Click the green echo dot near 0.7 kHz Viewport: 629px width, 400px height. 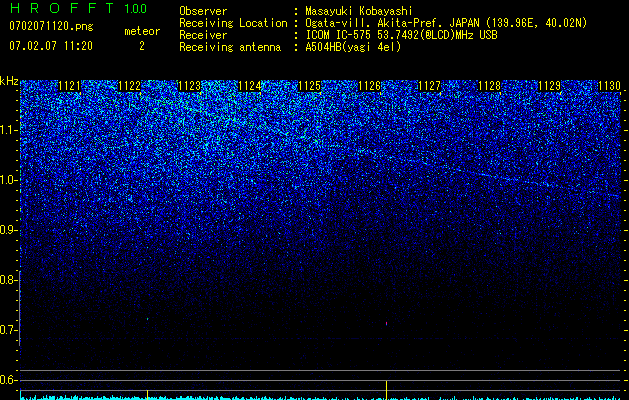pyautogui.click(x=147, y=319)
